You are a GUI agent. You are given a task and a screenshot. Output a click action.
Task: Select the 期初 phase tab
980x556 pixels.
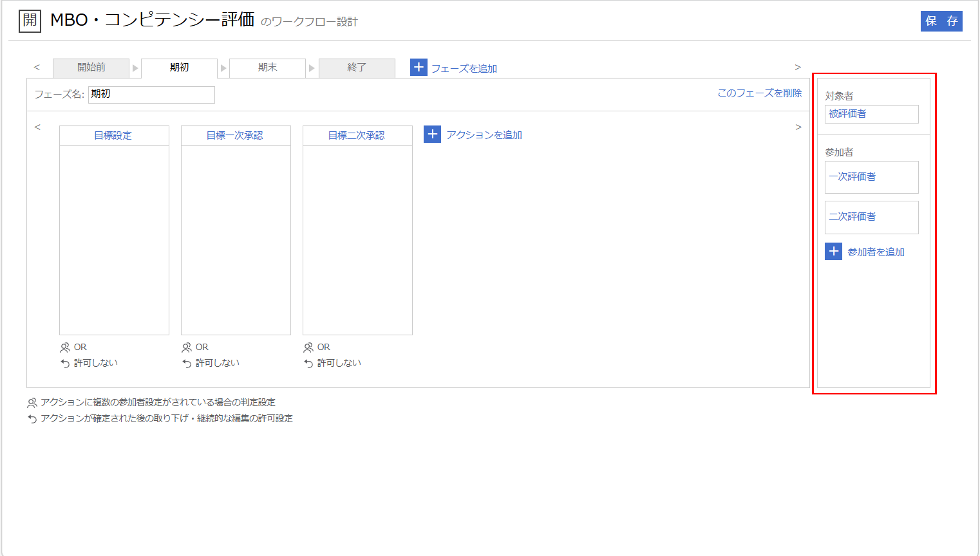(x=179, y=68)
